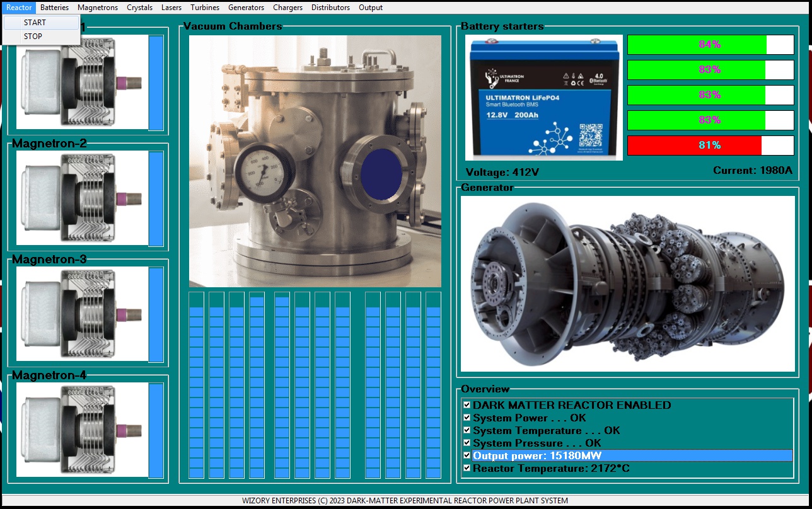Open the Lasers menu

171,8
